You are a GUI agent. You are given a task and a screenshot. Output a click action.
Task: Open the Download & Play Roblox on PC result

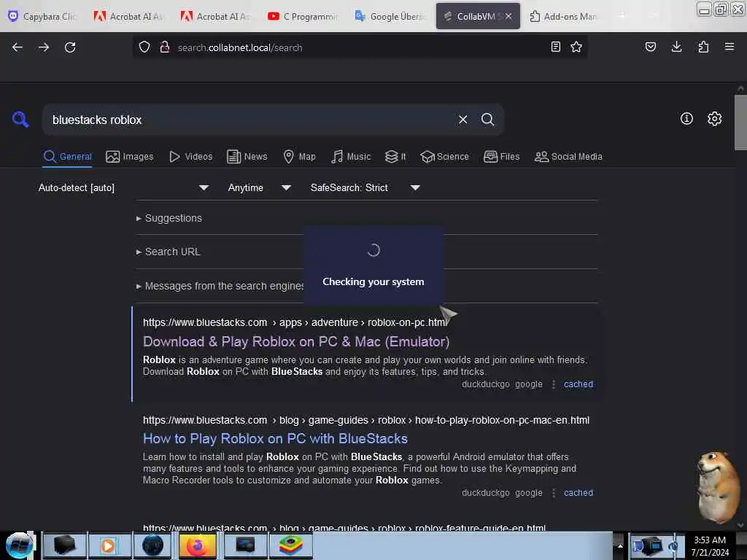pyautogui.click(x=296, y=341)
